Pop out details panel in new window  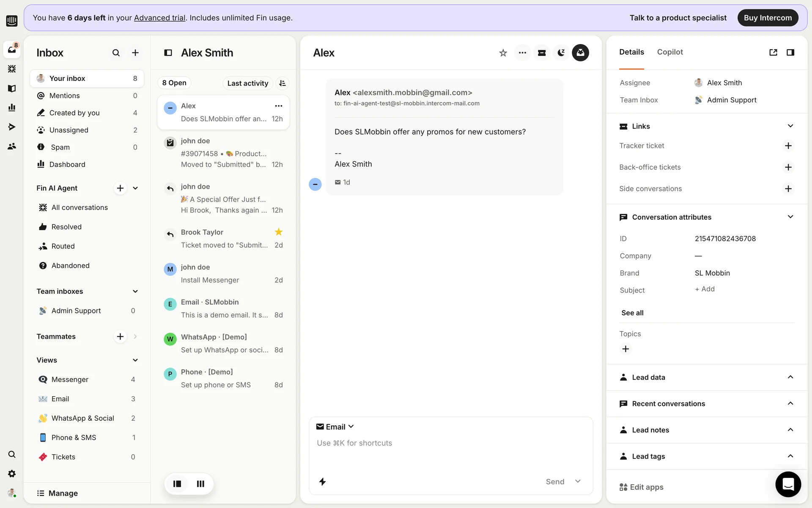coord(773,52)
